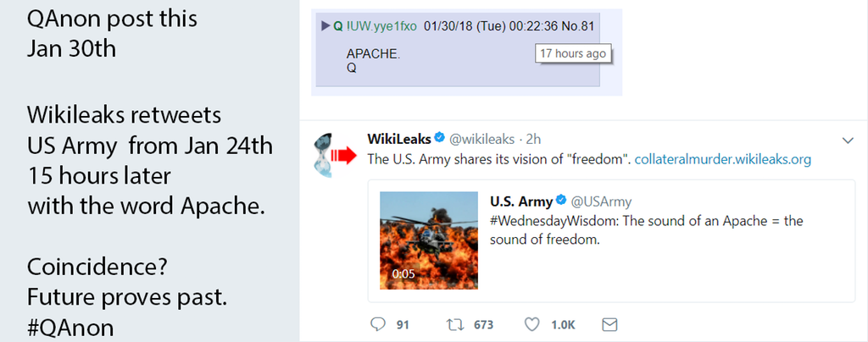Open the U.S. Army profile name

520,201
